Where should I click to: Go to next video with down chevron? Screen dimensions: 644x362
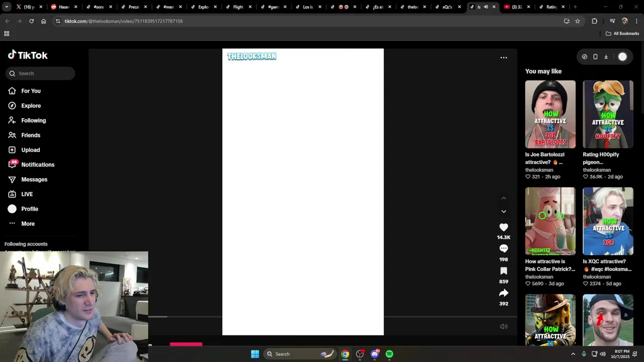pos(504,211)
